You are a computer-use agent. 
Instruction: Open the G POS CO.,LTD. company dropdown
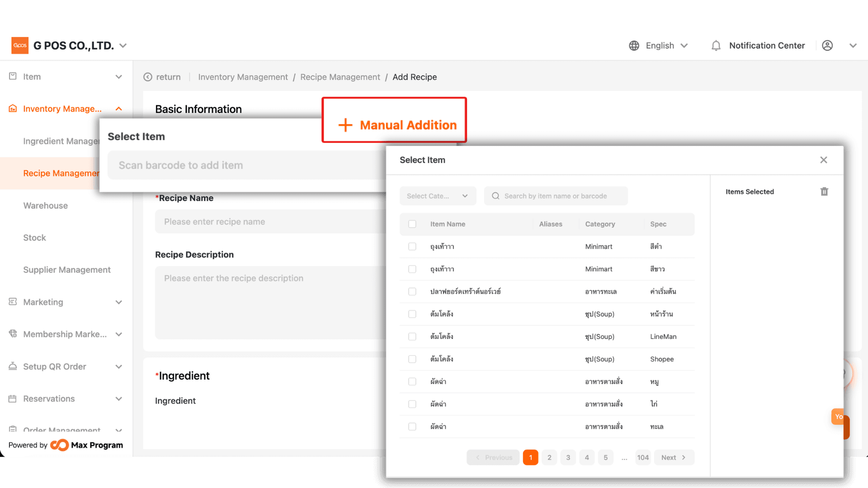pos(80,46)
